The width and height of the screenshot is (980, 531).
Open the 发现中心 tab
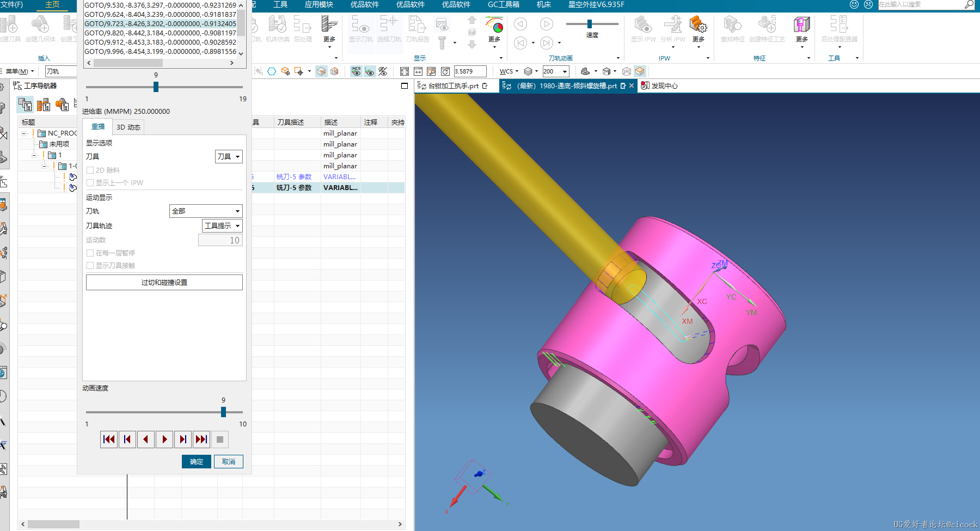pyautogui.click(x=660, y=86)
